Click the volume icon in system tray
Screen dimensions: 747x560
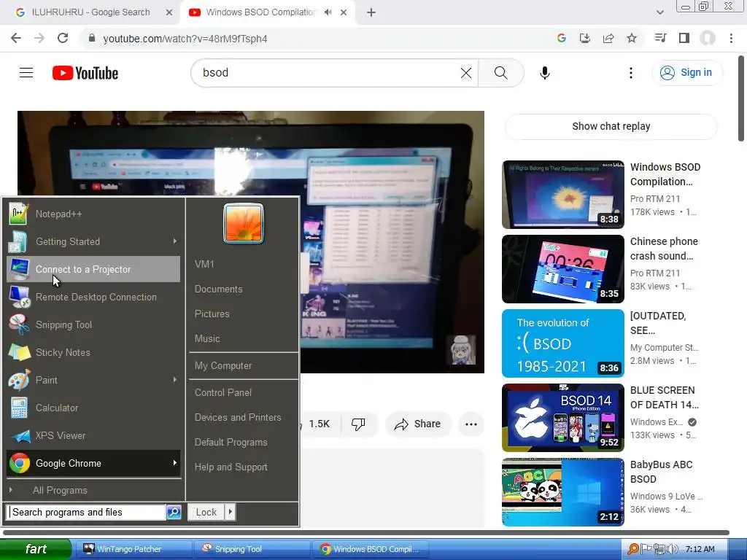673,549
